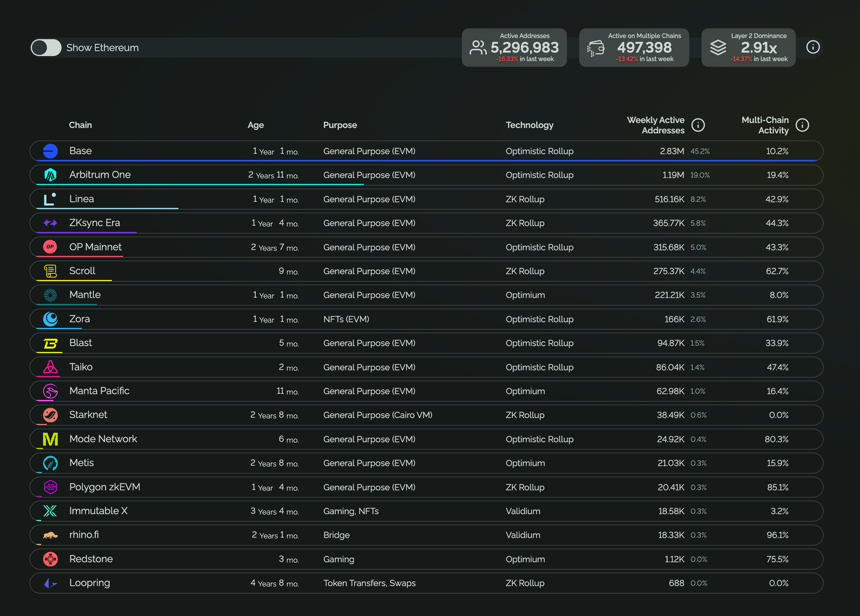Click the Scroll logo icon
860x616 pixels.
click(51, 271)
